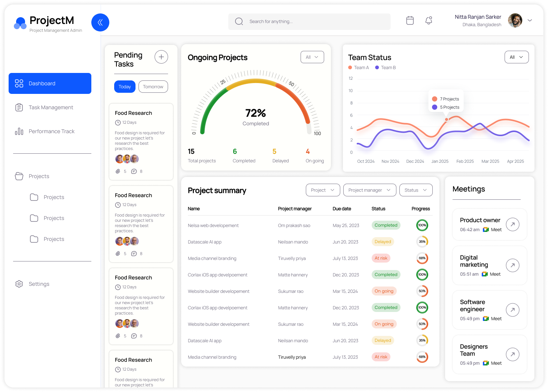
Task: Open the All dropdown in Ongoing Projects
Action: pos(312,57)
